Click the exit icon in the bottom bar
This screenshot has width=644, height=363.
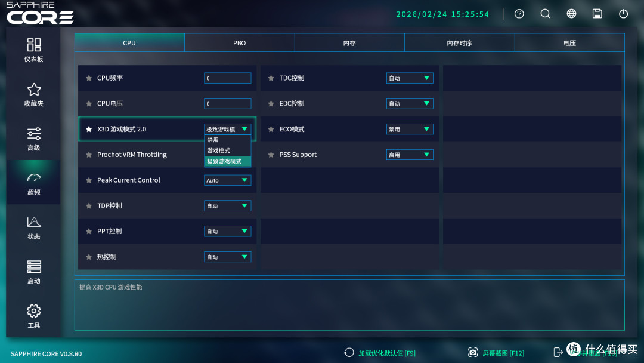click(558, 352)
